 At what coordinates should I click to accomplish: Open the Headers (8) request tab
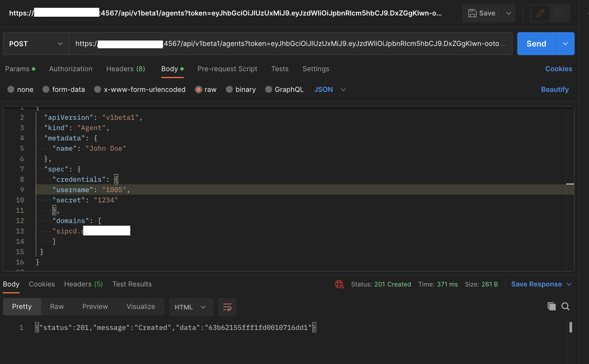pos(125,69)
